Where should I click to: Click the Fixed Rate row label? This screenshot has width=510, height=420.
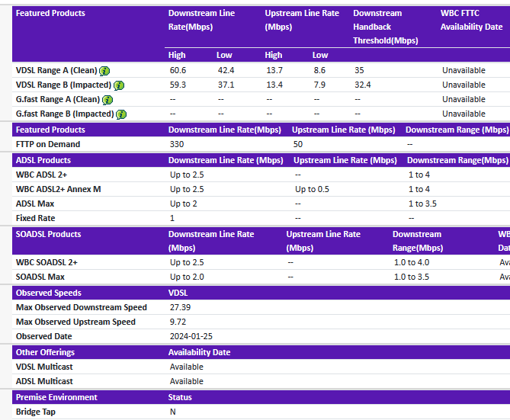[x=36, y=218]
